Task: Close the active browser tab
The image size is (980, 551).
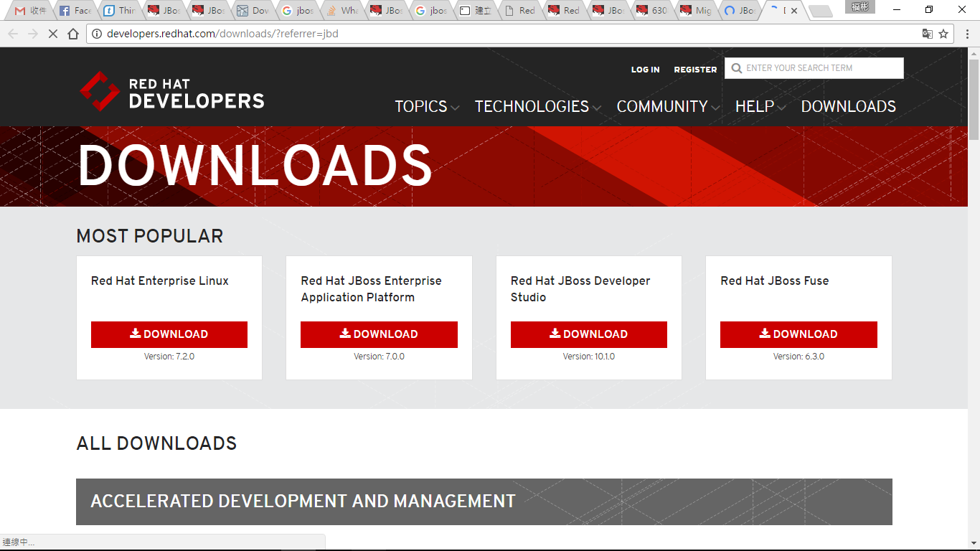Action: [x=794, y=11]
